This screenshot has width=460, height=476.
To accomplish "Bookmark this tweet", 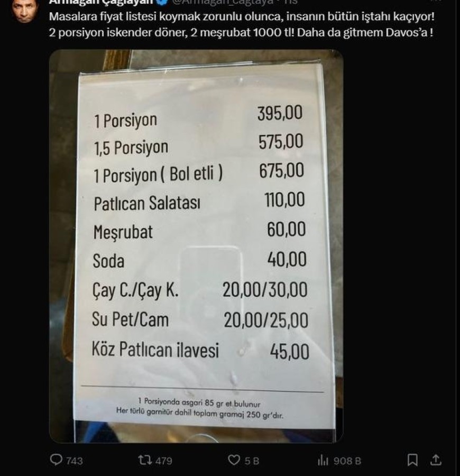I will pyautogui.click(x=413, y=460).
